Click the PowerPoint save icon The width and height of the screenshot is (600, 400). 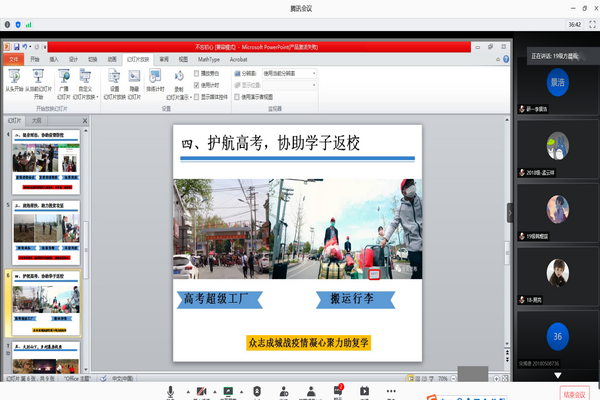pyautogui.click(x=17, y=47)
